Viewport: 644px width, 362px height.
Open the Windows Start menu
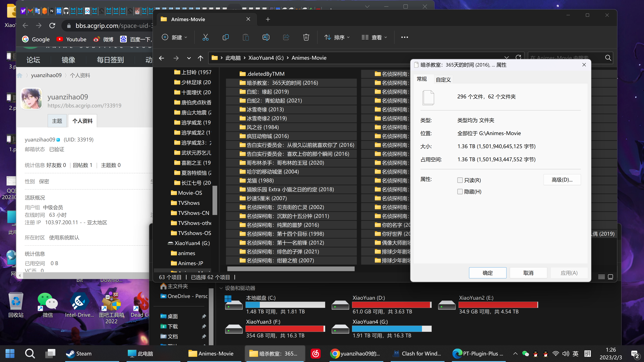[x=10, y=353]
